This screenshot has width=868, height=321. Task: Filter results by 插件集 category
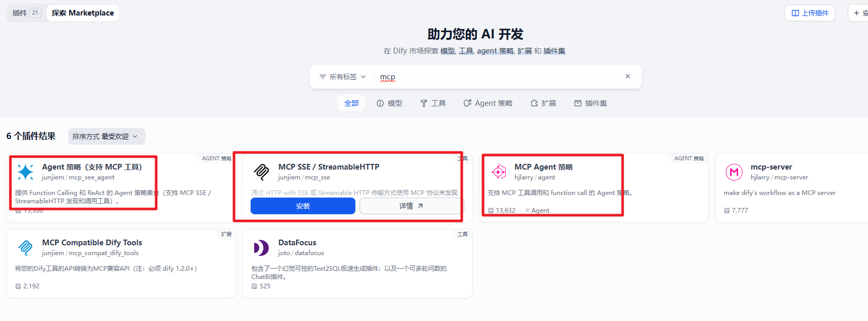click(590, 103)
